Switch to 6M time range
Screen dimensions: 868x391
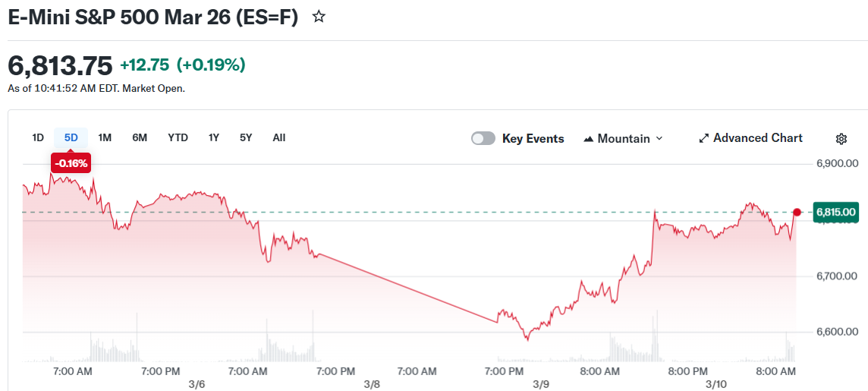point(140,137)
